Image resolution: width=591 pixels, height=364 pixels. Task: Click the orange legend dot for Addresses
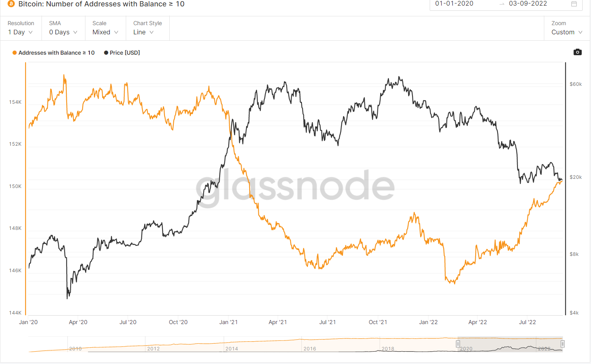click(x=15, y=53)
